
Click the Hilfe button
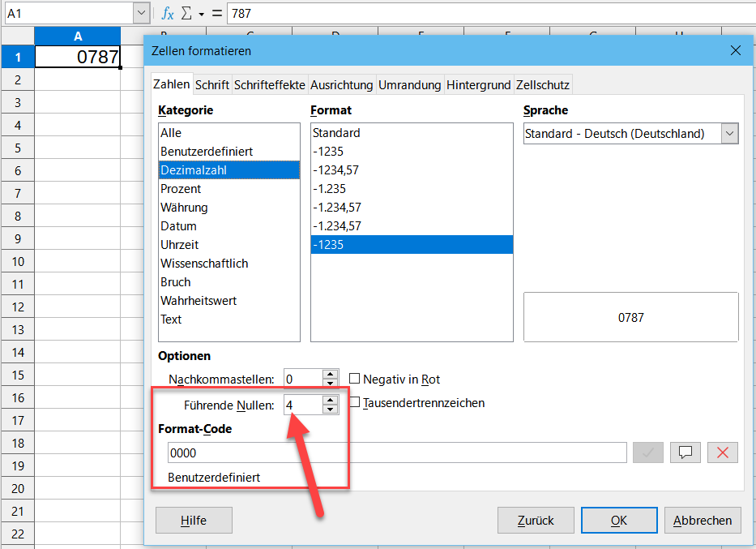coord(194,521)
